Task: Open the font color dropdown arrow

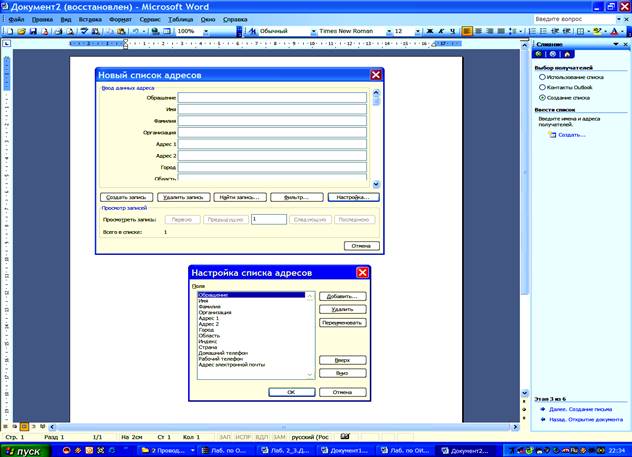Action: point(622,31)
